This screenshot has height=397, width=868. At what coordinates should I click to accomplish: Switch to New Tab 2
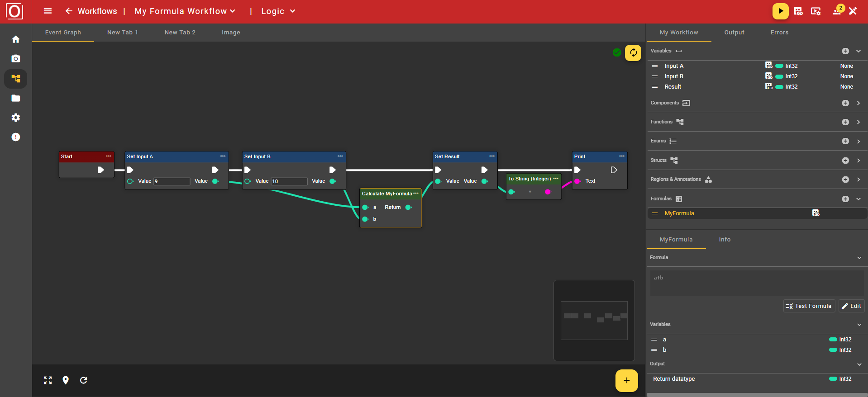(180, 33)
